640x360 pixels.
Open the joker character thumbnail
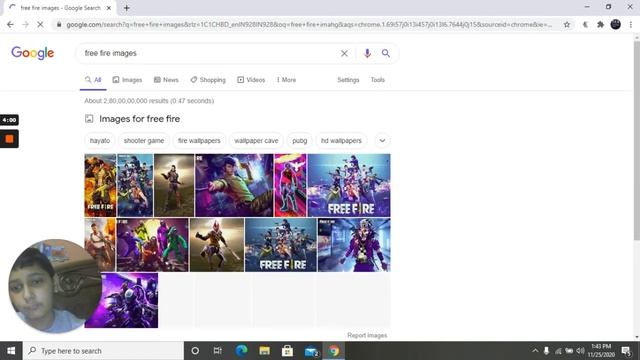tap(354, 245)
